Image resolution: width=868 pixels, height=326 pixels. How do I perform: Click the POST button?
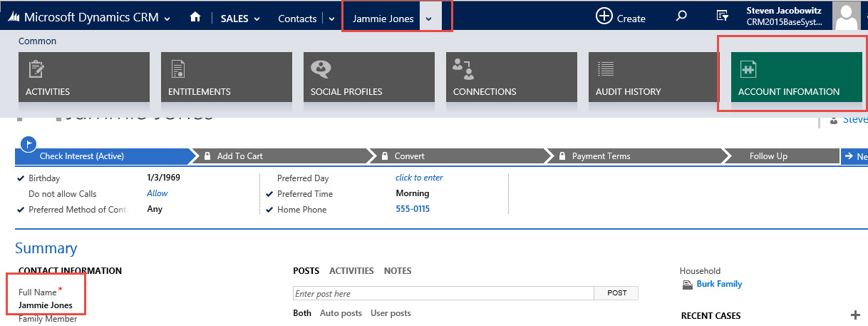pyautogui.click(x=616, y=293)
